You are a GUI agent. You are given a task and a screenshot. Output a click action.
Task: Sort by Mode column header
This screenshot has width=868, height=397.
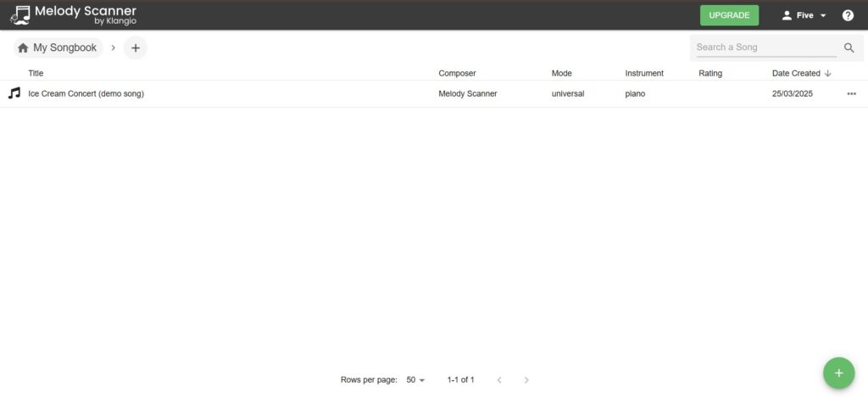click(561, 73)
